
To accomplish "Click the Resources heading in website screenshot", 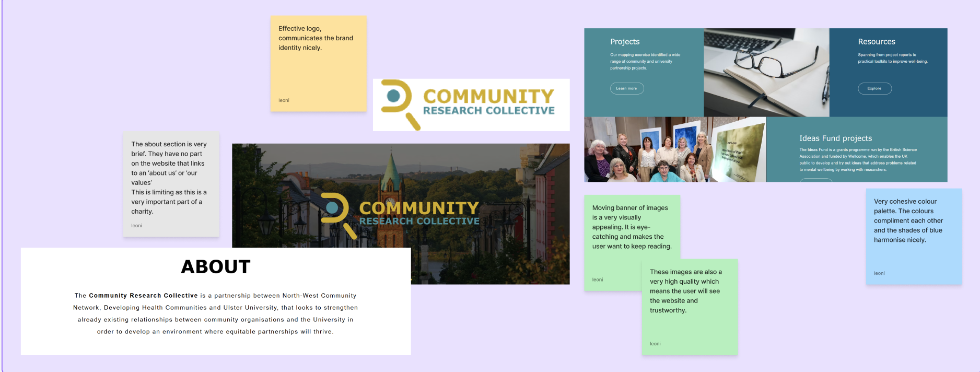I will click(x=876, y=42).
